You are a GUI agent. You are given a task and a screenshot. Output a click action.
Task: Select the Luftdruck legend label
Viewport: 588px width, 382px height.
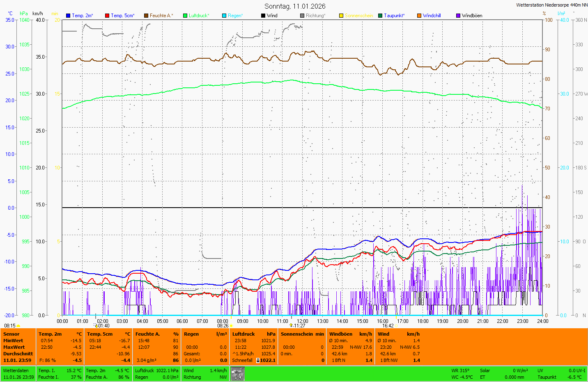click(199, 16)
